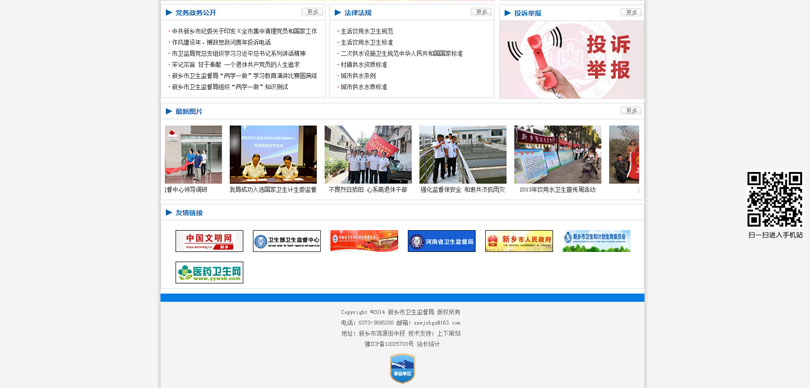810x388 pixels.
Task: Open 牢记宗旨 甘于奉献 article link
Action: 236,65
